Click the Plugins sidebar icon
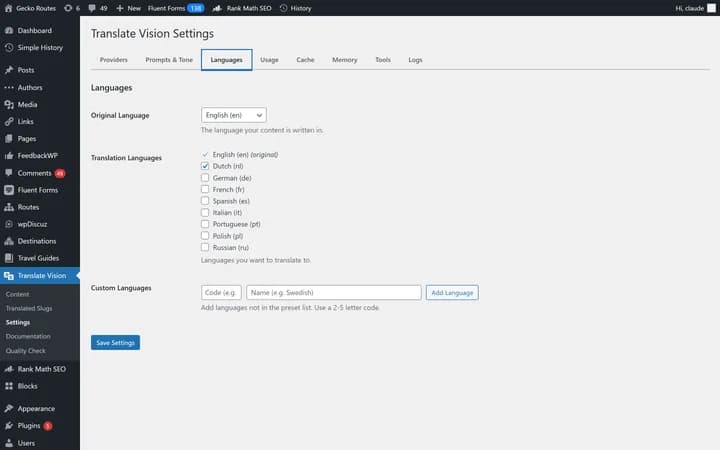720x450 pixels. (9, 426)
